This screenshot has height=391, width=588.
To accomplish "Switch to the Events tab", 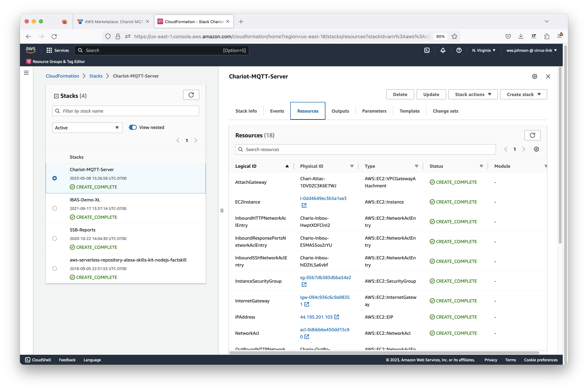I will click(277, 111).
